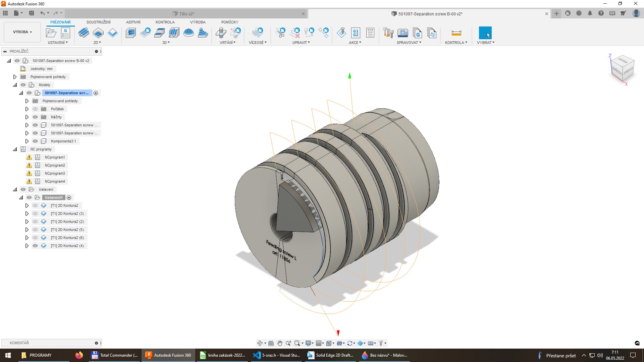Switch to the SOUSTRUŽENÍ ribbon tab
This screenshot has height=362, width=644.
click(x=98, y=22)
